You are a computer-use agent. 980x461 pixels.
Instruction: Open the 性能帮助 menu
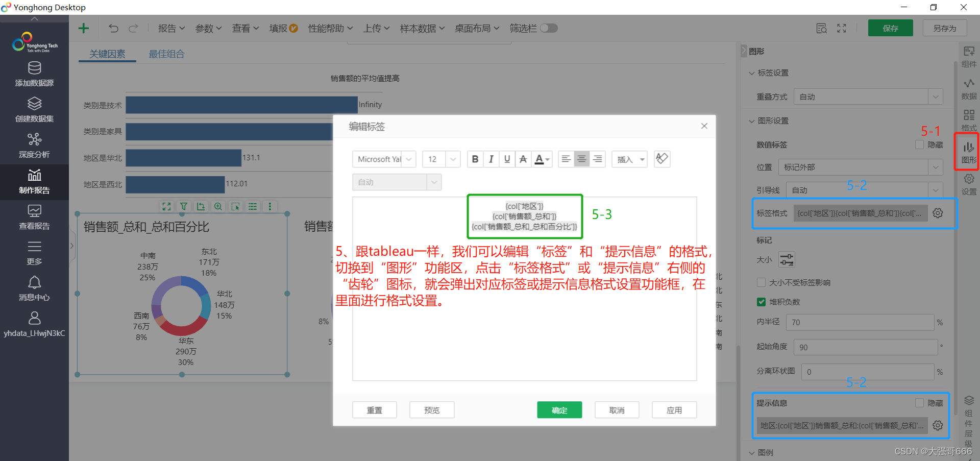pyautogui.click(x=330, y=29)
